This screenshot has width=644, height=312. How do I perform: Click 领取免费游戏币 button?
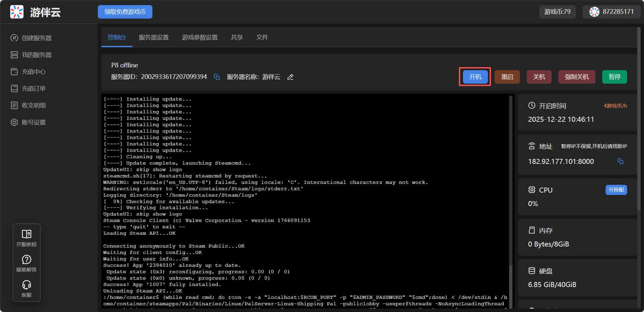(x=125, y=12)
